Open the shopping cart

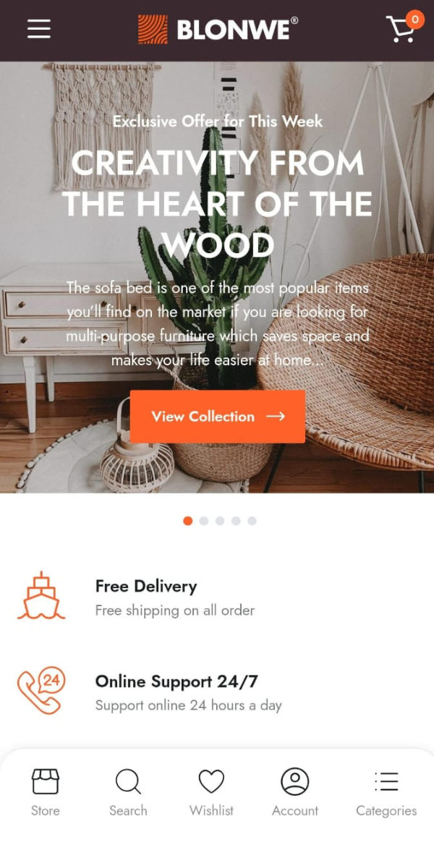click(x=401, y=30)
